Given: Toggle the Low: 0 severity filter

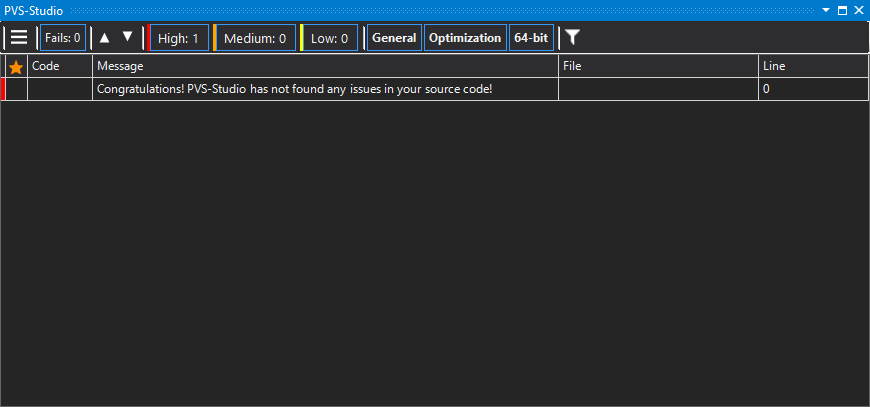Looking at the screenshot, I should [329, 38].
